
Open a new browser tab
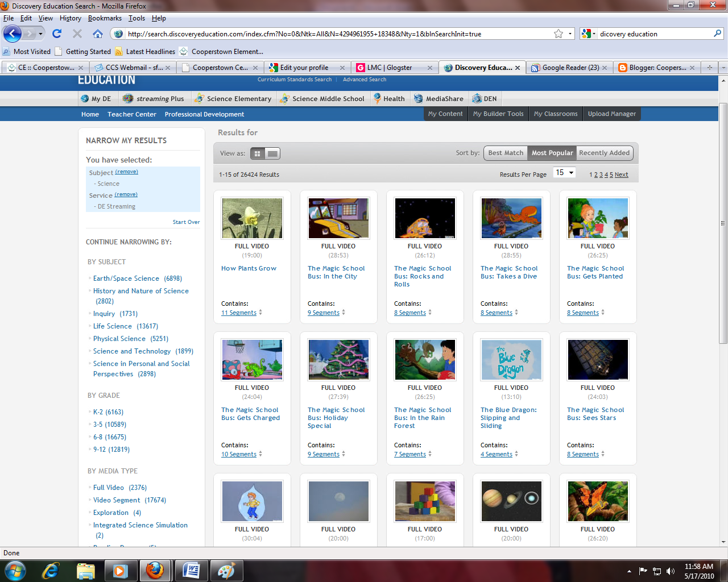click(x=709, y=67)
